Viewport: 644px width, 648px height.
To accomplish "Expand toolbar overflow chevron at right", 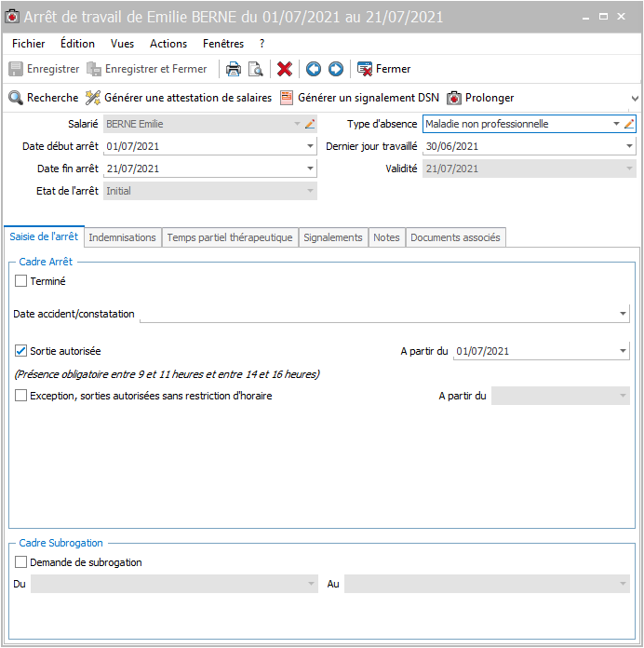I will 635,98.
